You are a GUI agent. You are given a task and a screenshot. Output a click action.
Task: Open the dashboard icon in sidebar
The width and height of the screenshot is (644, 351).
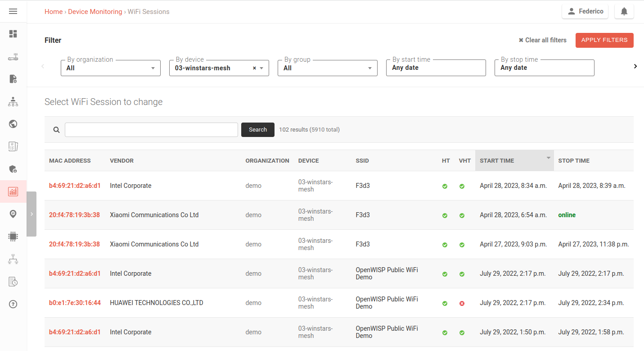(13, 34)
